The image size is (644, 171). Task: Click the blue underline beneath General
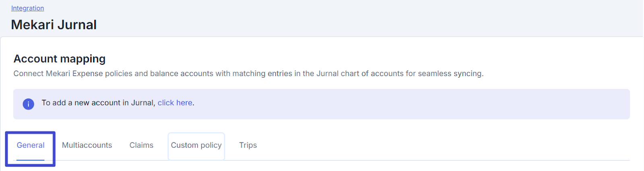pyautogui.click(x=31, y=160)
